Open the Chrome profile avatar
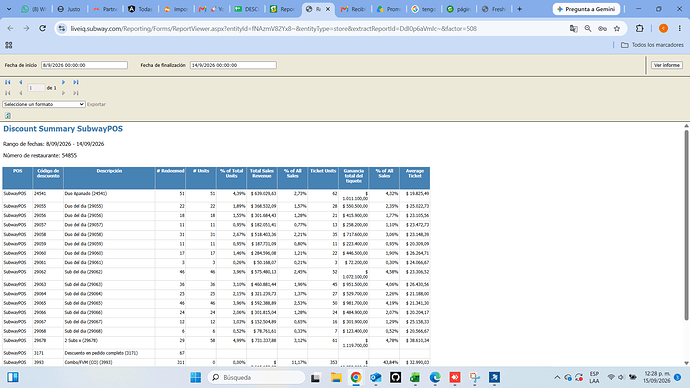The width and height of the screenshot is (690, 388). pyautogui.click(x=663, y=28)
